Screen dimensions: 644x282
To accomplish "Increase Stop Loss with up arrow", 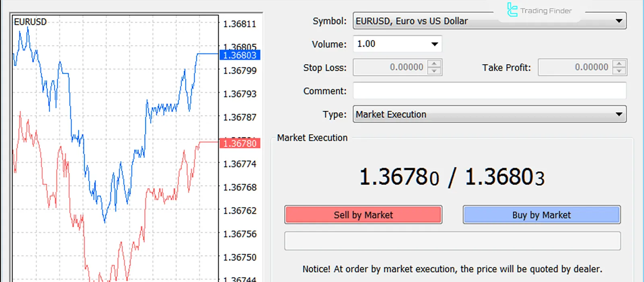I will coord(434,64).
